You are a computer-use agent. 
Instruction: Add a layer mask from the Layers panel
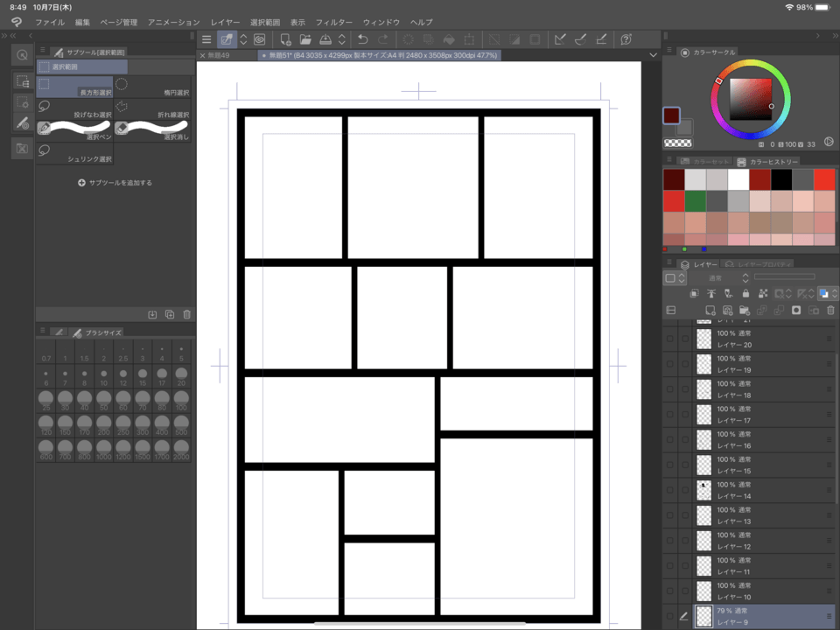pos(795,310)
